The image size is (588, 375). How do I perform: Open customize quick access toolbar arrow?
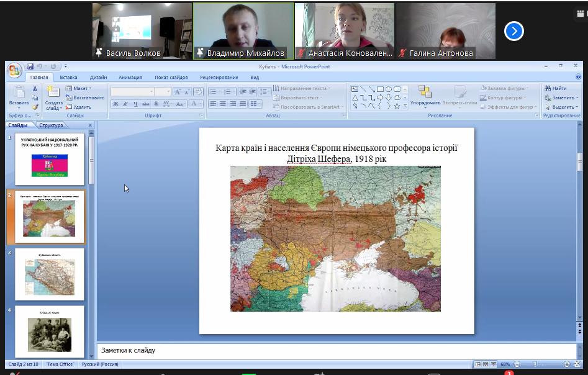65,66
